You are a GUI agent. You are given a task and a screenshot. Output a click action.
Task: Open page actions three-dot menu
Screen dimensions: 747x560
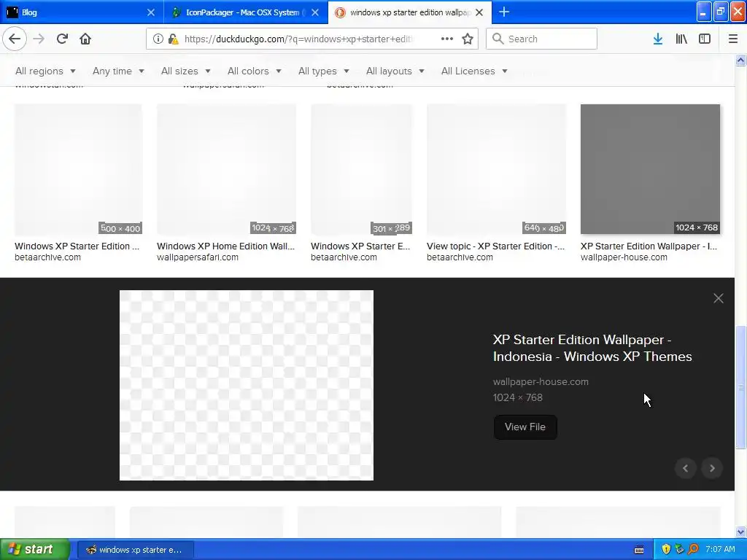447,39
